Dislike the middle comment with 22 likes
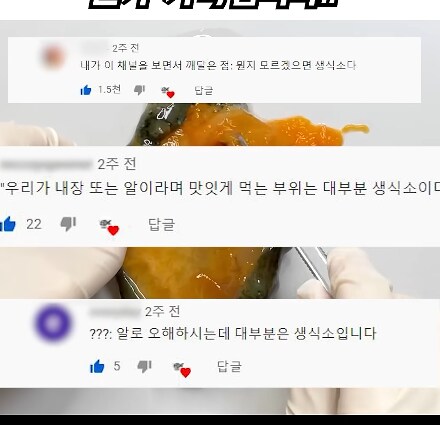The image size is (440, 425). click(68, 224)
